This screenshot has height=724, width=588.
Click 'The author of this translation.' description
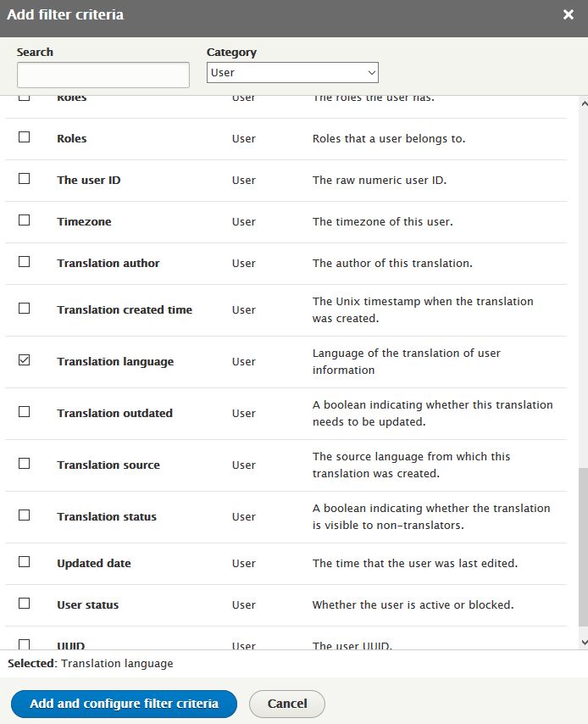pyautogui.click(x=392, y=263)
